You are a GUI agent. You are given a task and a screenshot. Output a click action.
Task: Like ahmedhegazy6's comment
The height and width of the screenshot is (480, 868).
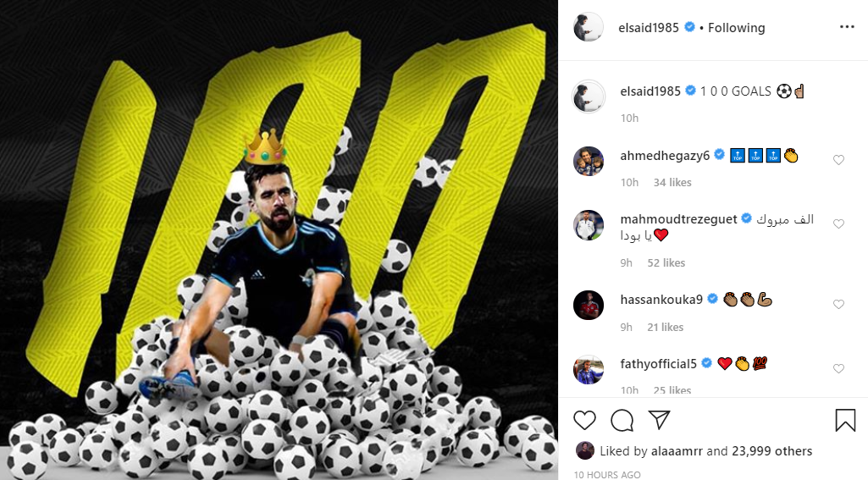pos(838,160)
